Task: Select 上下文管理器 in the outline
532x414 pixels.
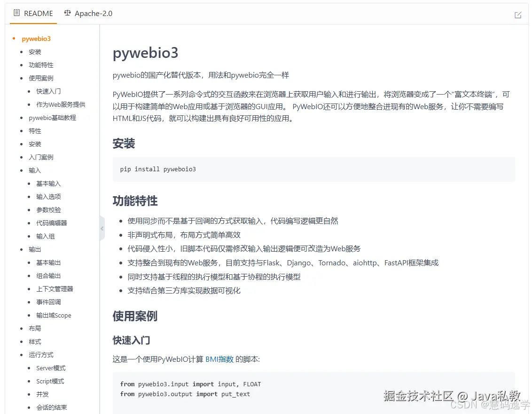Action: click(x=55, y=289)
